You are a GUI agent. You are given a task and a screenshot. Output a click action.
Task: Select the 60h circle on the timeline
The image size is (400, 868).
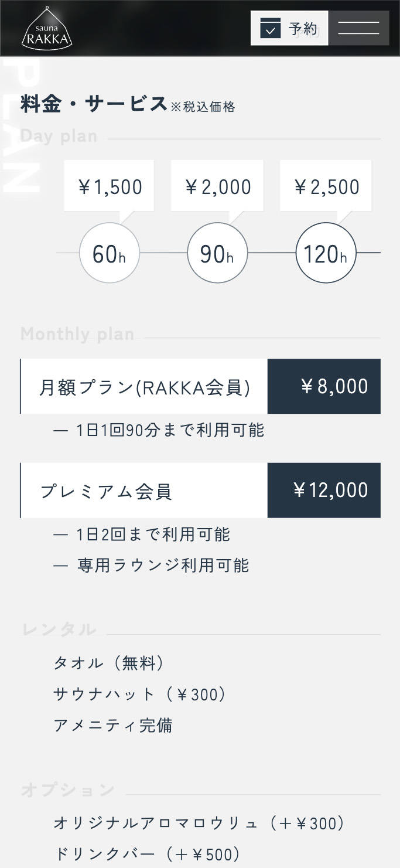click(109, 253)
